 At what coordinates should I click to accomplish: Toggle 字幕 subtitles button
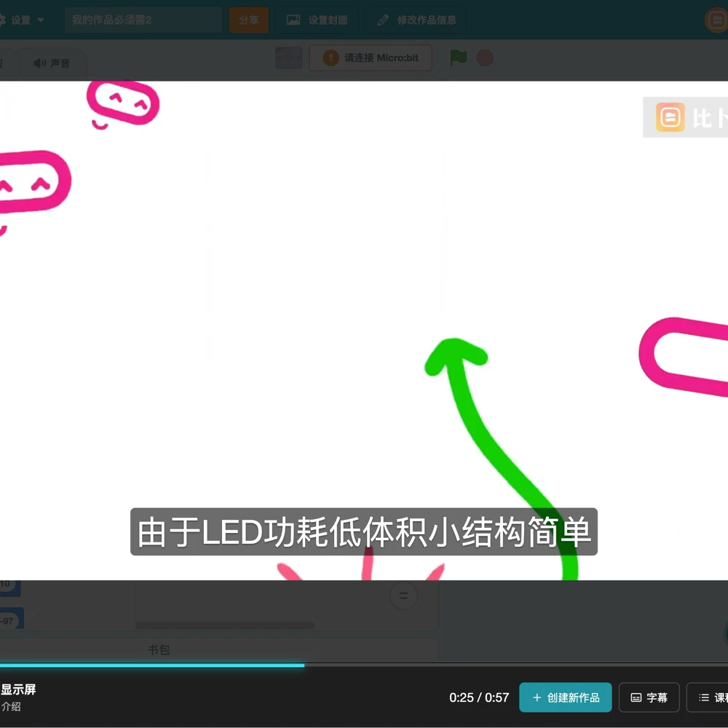pyautogui.click(x=649, y=697)
